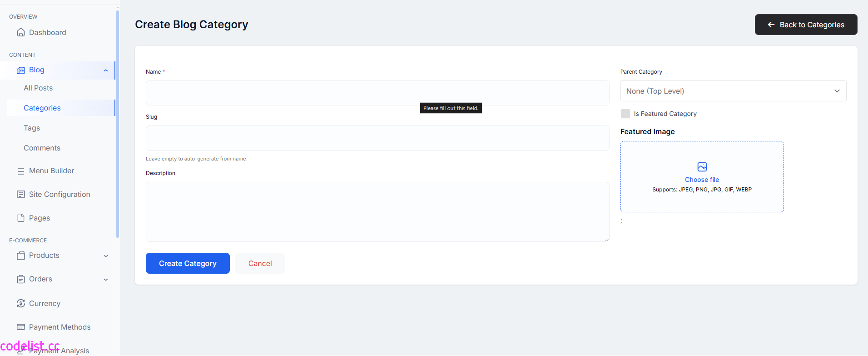Collapse the Blog menu chevron

(106, 70)
